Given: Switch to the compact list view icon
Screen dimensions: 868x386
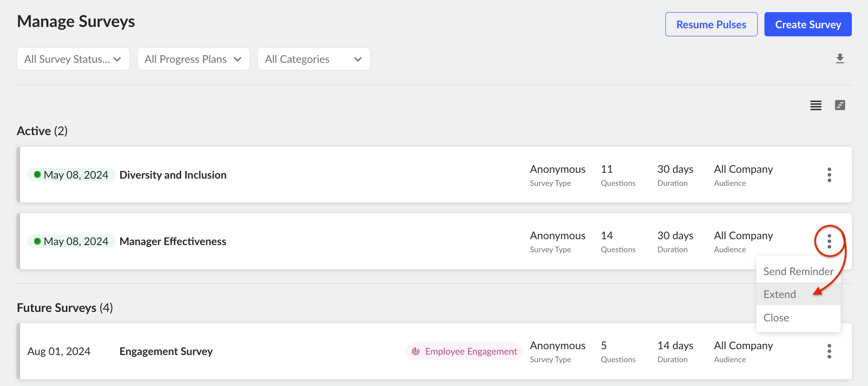Looking at the screenshot, I should [x=816, y=105].
